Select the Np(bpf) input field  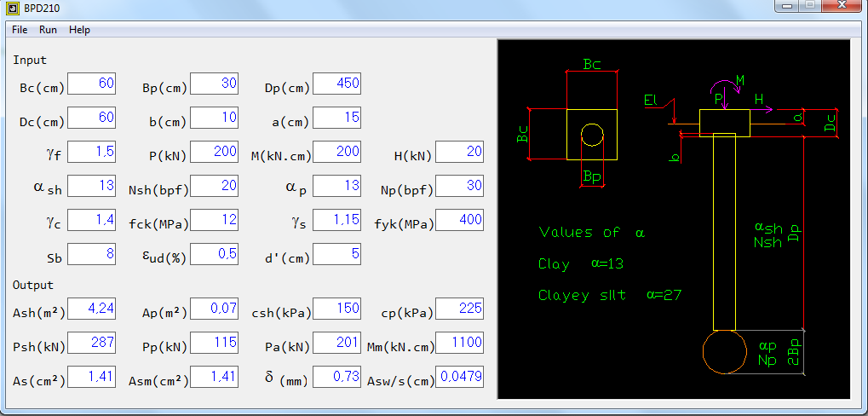click(x=459, y=186)
